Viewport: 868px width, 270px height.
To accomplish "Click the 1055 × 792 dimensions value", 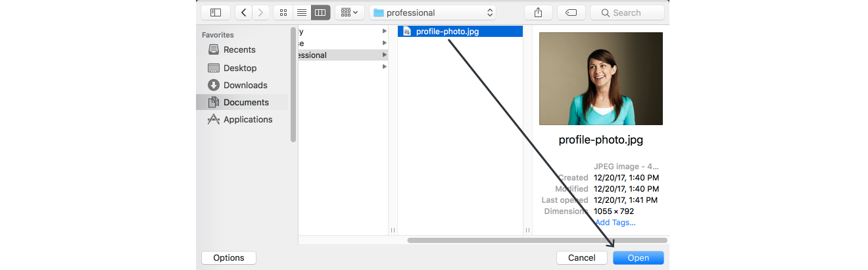I will pyautogui.click(x=614, y=211).
